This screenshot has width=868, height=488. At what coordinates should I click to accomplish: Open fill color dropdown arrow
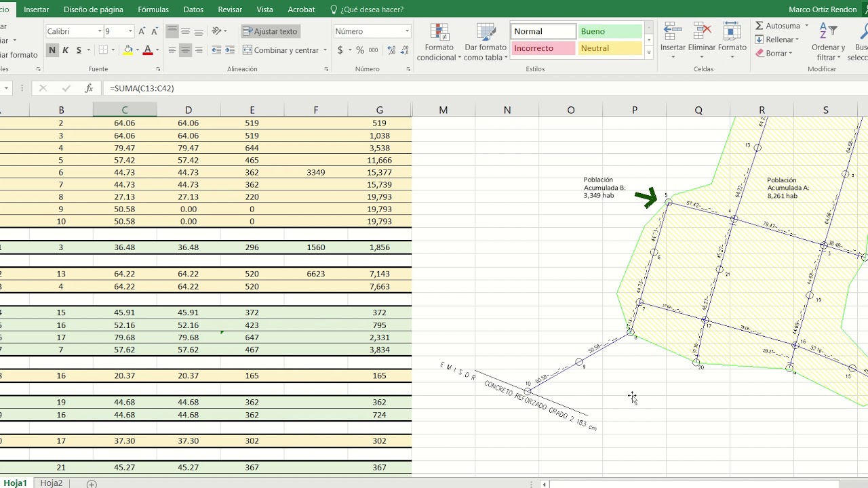[x=138, y=50]
